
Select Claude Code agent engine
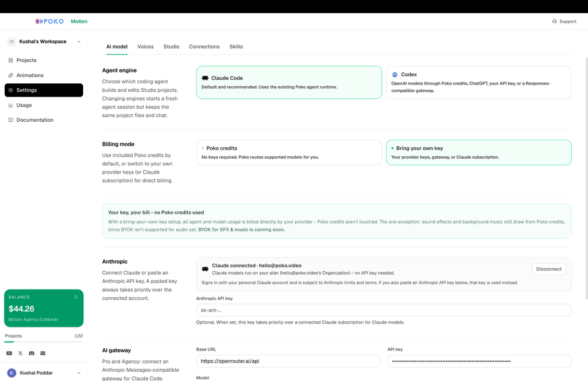[289, 83]
